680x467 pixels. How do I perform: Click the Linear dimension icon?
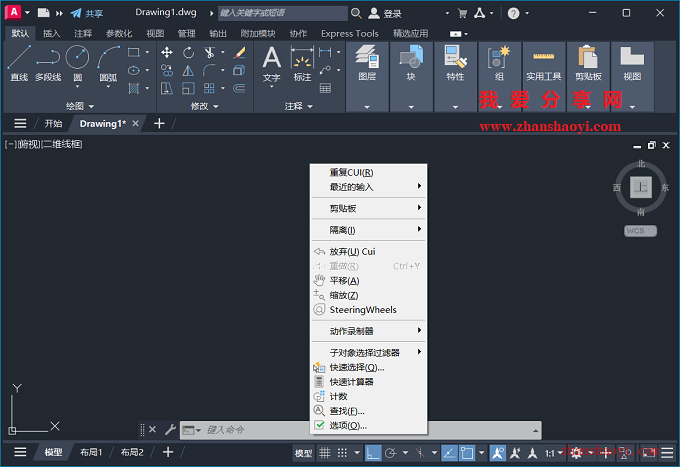point(325,52)
